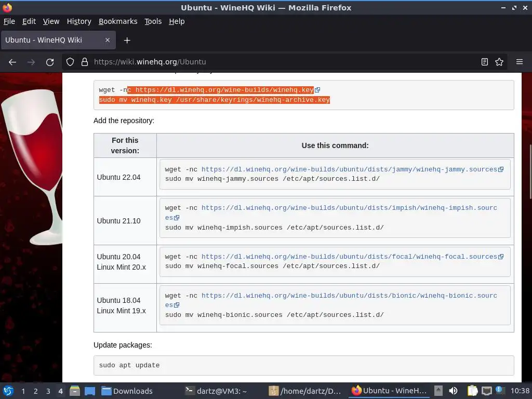Screen dimensions: 532x399
Task: Switch to /home/dartz/D... archive window in taskbar
Action: [x=304, y=391]
